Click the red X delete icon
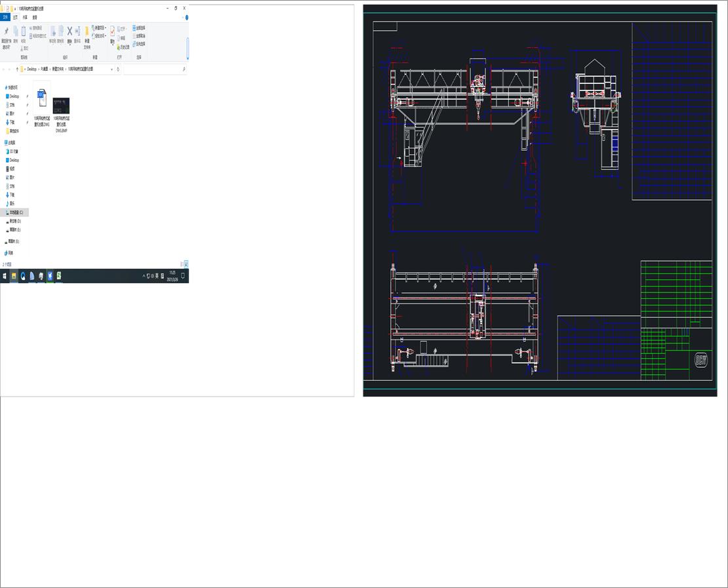 coord(70,31)
